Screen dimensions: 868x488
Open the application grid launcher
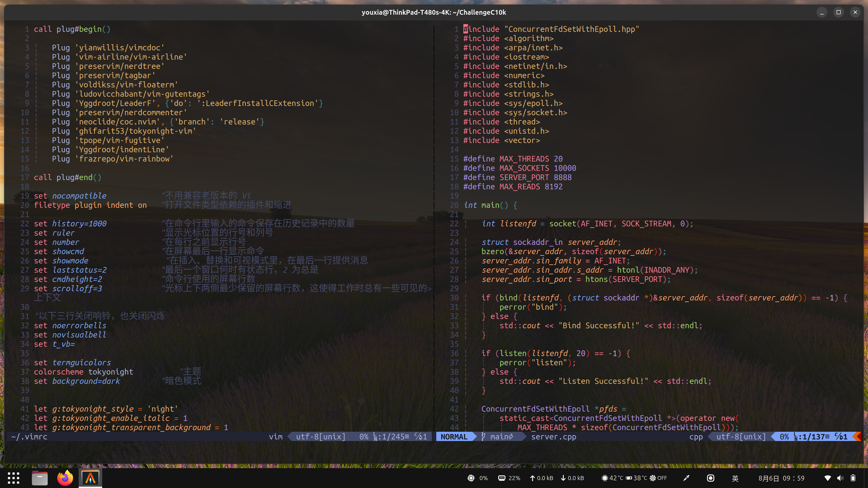point(14,478)
